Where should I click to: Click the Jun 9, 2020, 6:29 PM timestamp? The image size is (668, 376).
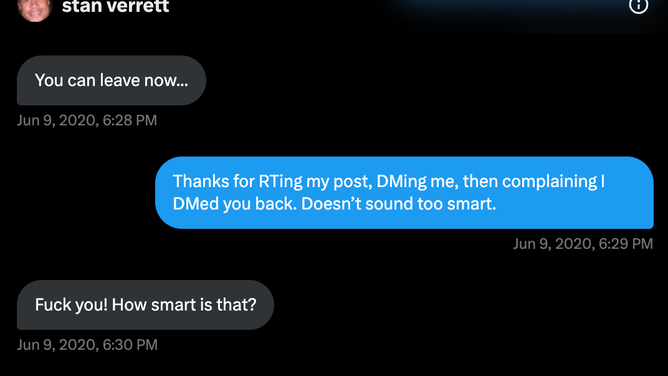tap(582, 244)
